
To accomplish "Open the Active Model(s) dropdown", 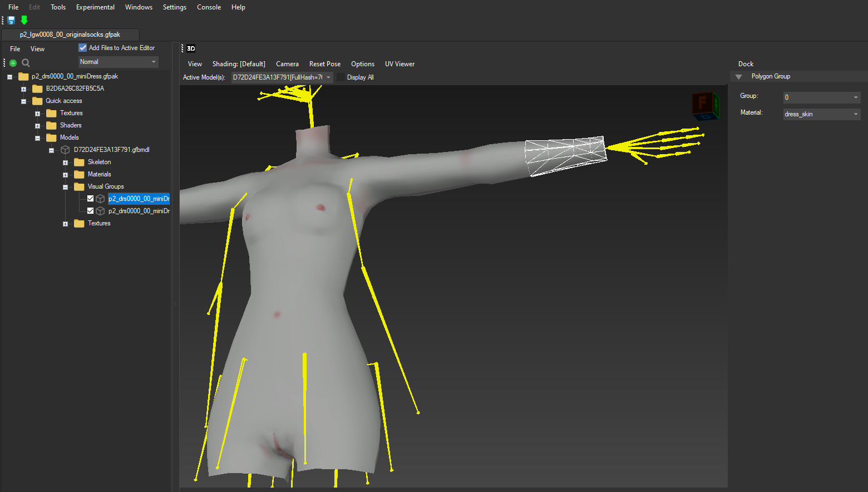I will tap(282, 77).
